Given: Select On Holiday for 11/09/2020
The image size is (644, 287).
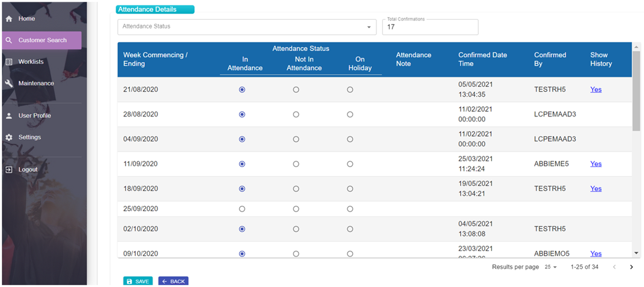Looking at the screenshot, I should (x=350, y=164).
